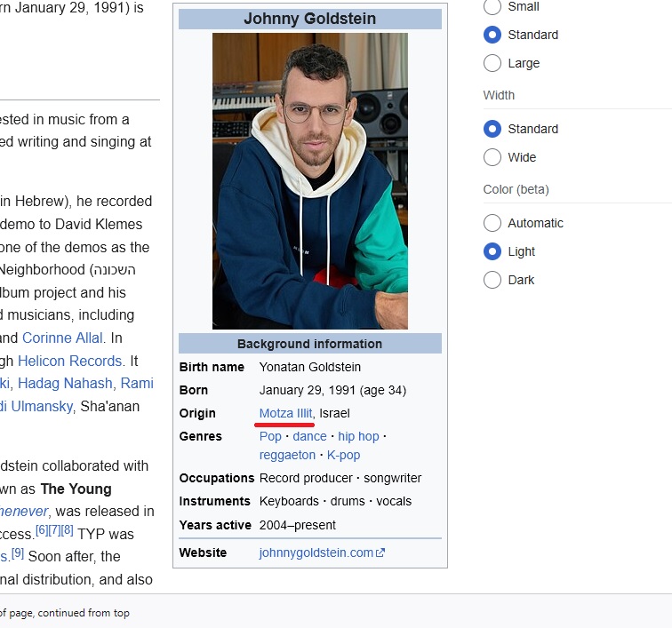Select the Standard width radio button
The image size is (672, 628).
coord(492,129)
